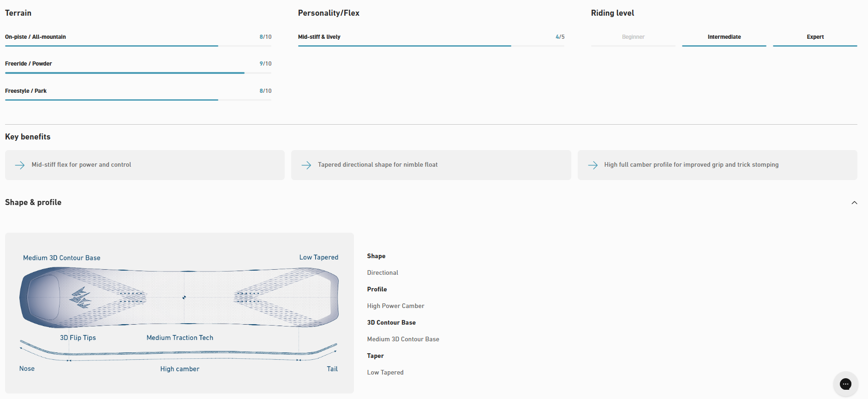Click the Mid-stiff flex for power card
This screenshot has height=399, width=868.
point(145,165)
